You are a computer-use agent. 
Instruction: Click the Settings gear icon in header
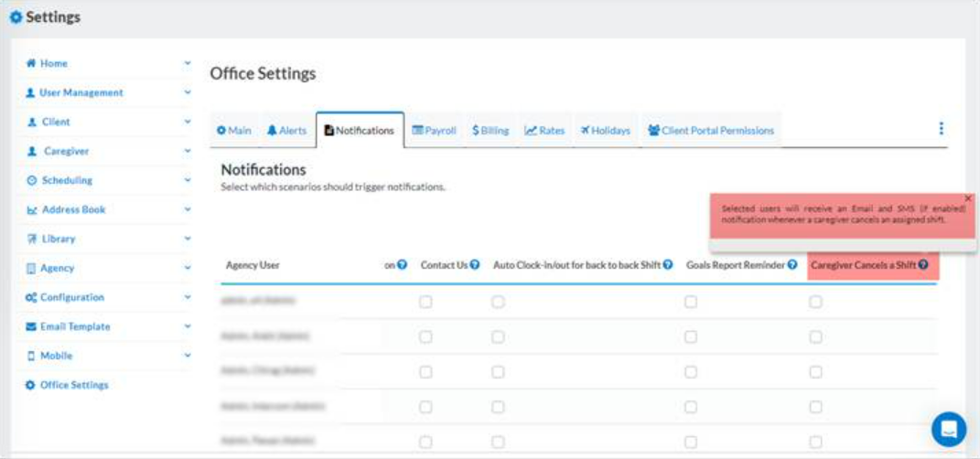click(x=16, y=17)
